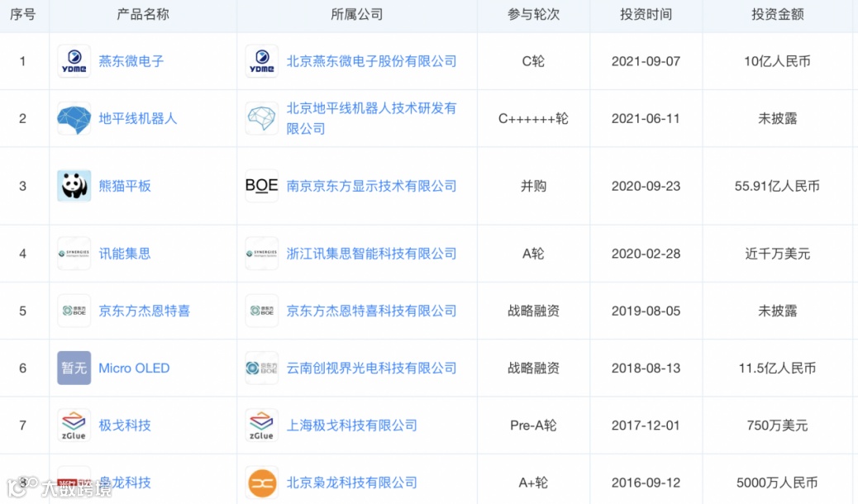Select the date 2020-09-23
The image size is (858, 504).
(x=646, y=186)
